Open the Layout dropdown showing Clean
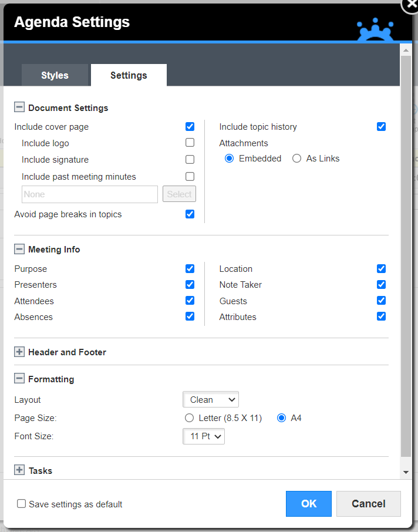 point(211,400)
